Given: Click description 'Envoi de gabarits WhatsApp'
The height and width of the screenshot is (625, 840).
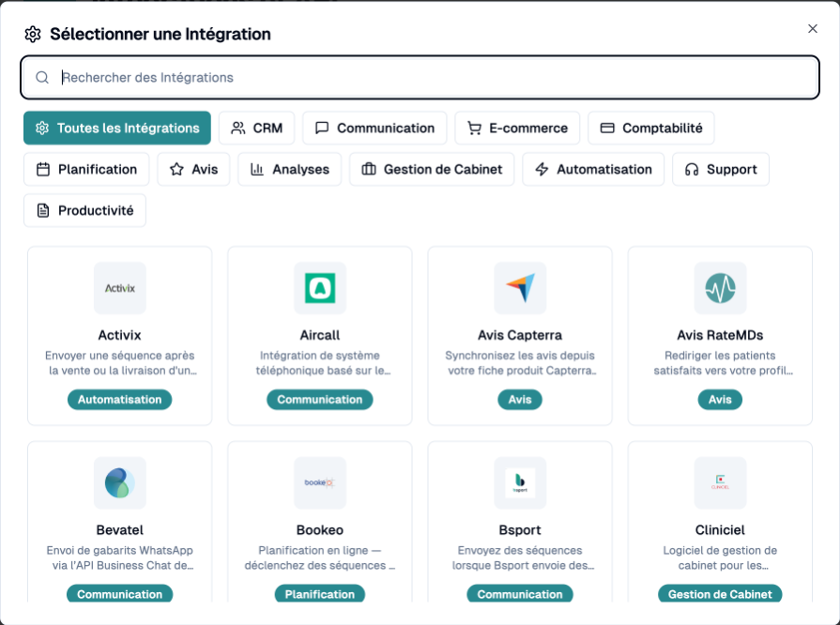Looking at the screenshot, I should click(120, 558).
